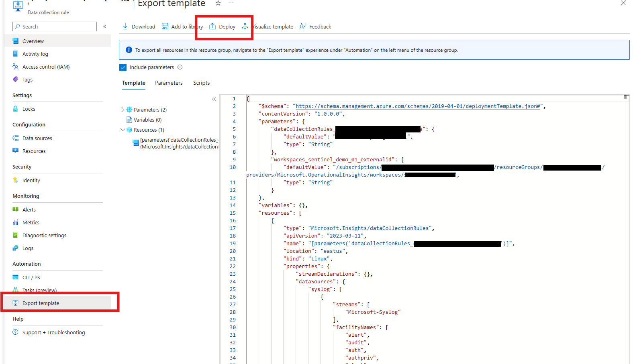
Task: Uncheck Include parameters checkbox
Action: pyautogui.click(x=123, y=67)
